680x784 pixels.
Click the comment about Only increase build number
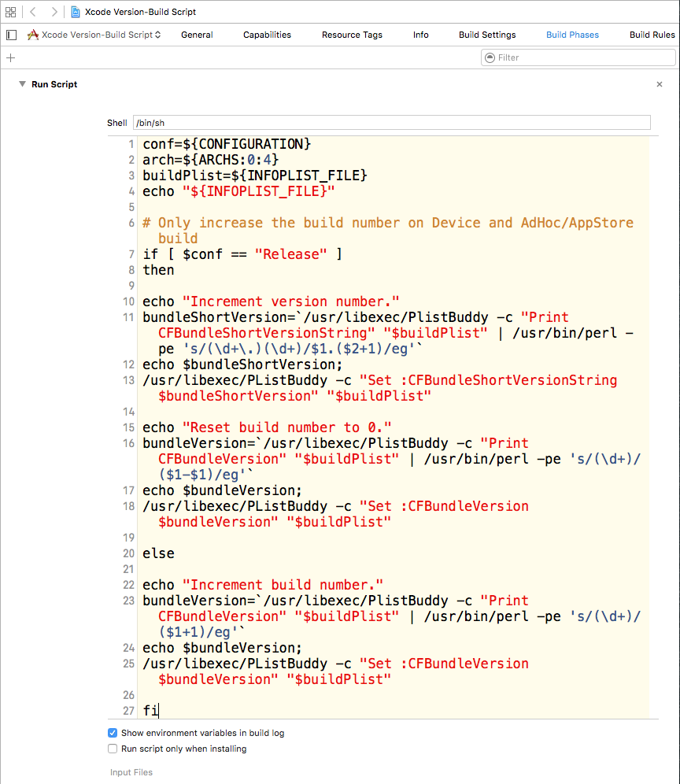click(388, 230)
